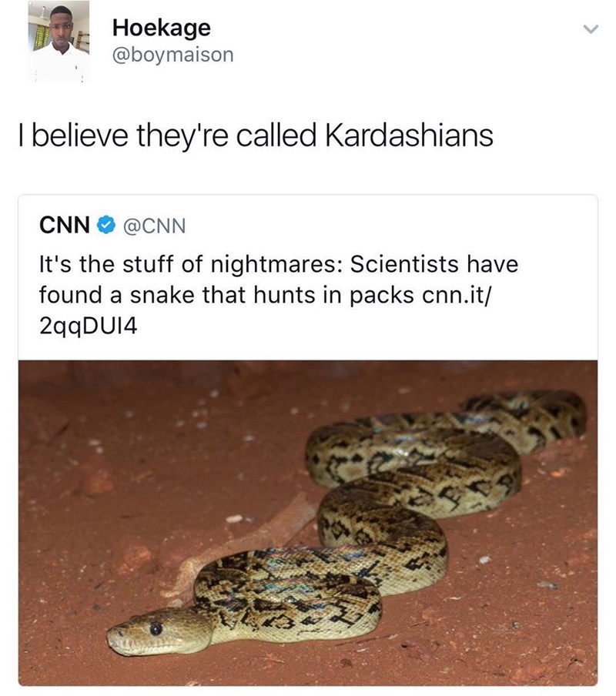Image resolution: width=616 pixels, height=696 pixels.
Task: Click the word Kardashians in the tweet
Action: (x=409, y=136)
